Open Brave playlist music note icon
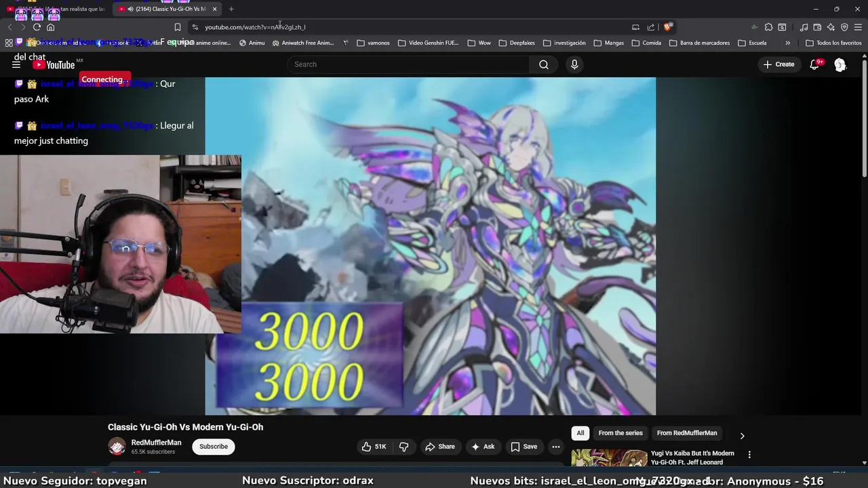868x488 pixels. (804, 27)
